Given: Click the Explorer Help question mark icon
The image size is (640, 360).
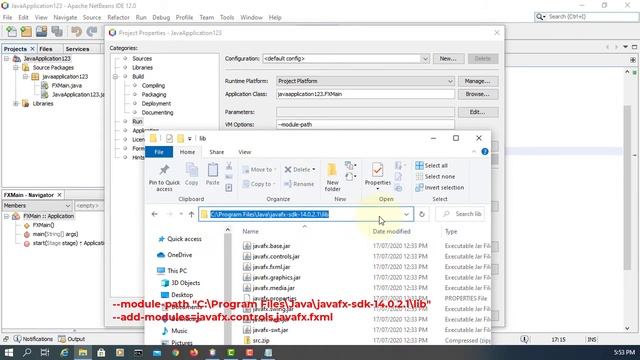Looking at the screenshot, I should [484, 151].
